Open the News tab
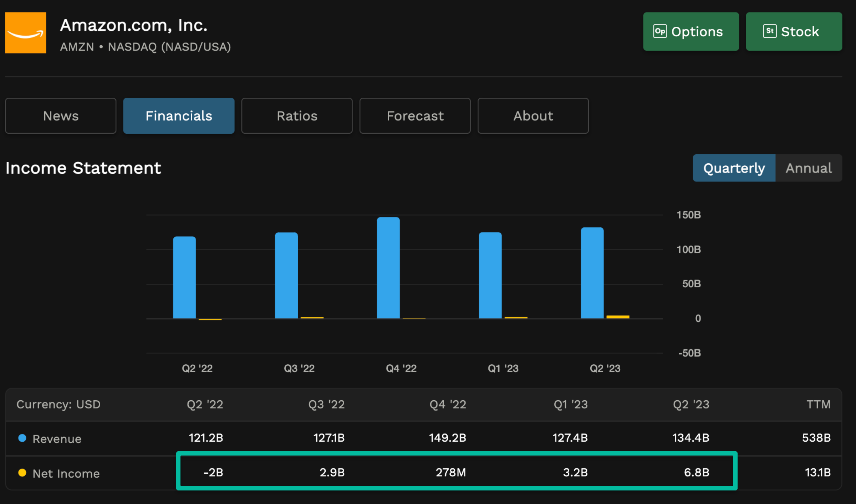Image resolution: width=856 pixels, height=504 pixels. click(x=60, y=115)
